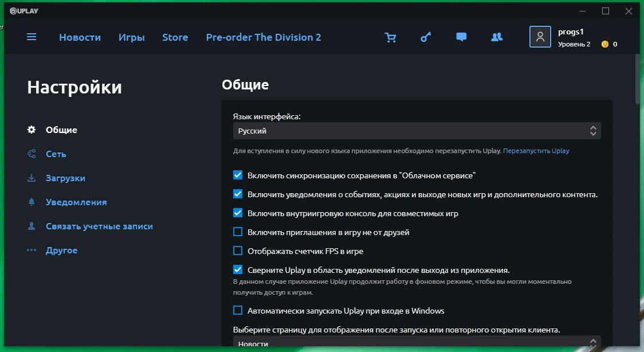The height and width of the screenshot is (352, 644).
Task: Click the progs1 profile avatar
Action: click(540, 37)
